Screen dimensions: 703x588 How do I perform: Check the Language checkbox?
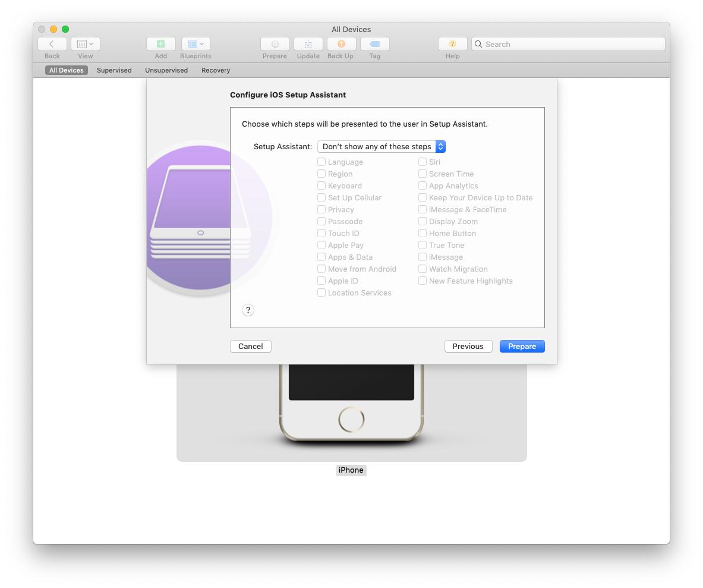click(321, 162)
